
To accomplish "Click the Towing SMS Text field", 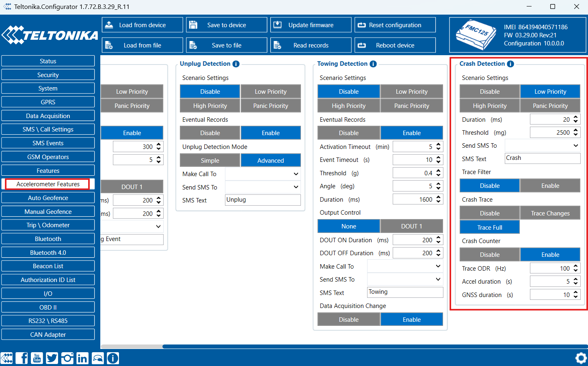I will pyautogui.click(x=405, y=292).
